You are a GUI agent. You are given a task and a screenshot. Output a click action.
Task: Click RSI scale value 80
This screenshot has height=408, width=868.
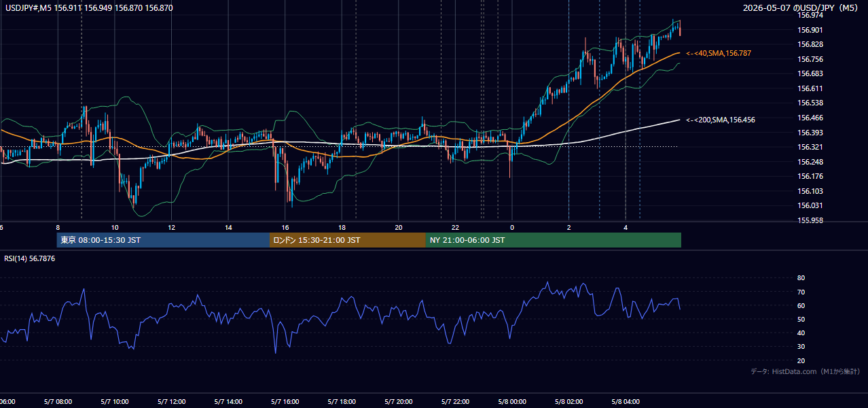pyautogui.click(x=801, y=278)
